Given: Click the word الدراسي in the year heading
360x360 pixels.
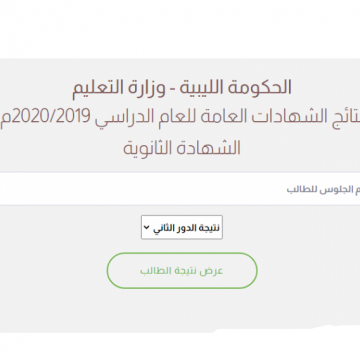Looking at the screenshot, I should [114, 119].
